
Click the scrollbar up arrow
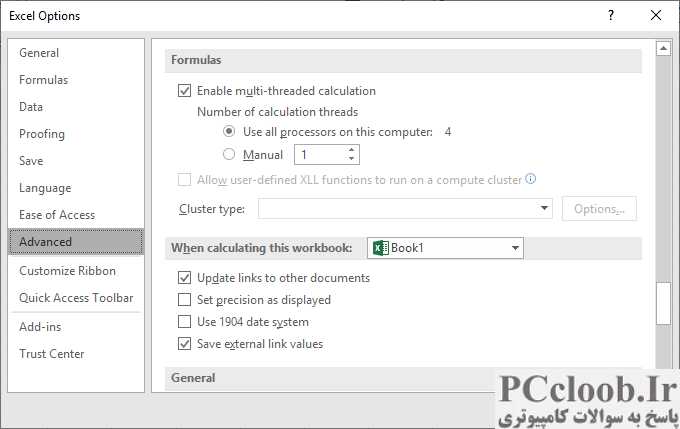point(663,48)
